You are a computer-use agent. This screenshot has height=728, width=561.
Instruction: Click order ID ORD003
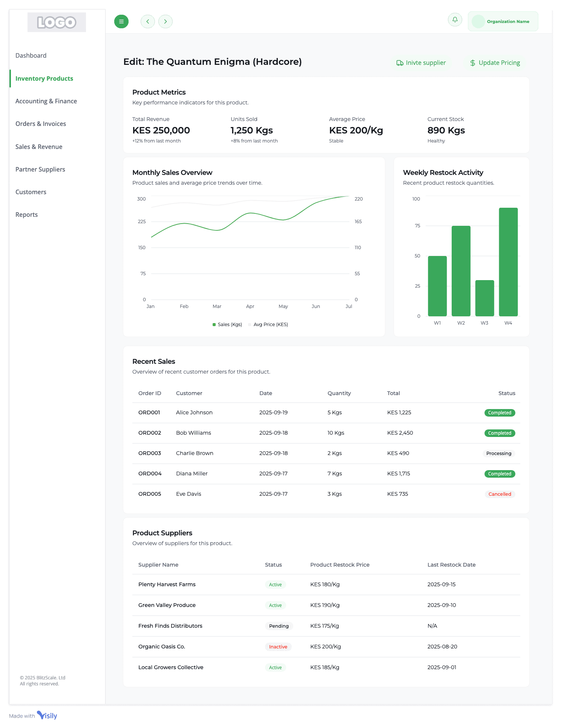coord(150,453)
